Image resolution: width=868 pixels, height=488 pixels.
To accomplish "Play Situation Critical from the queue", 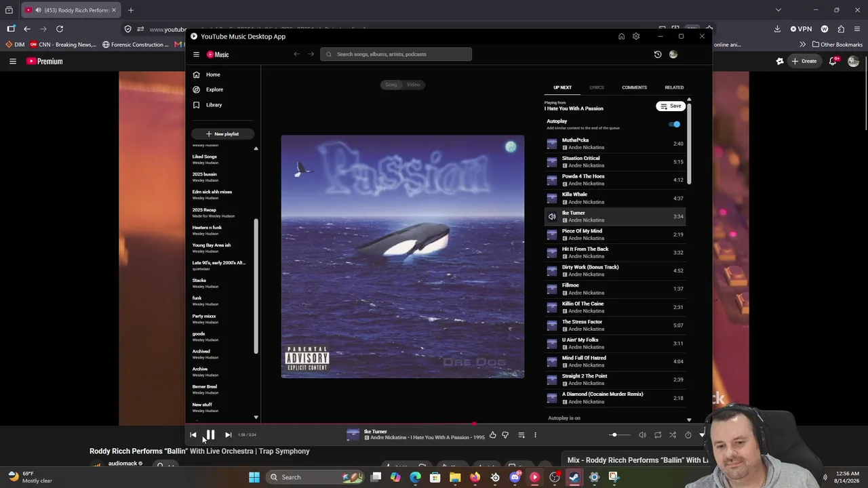I will point(615,162).
